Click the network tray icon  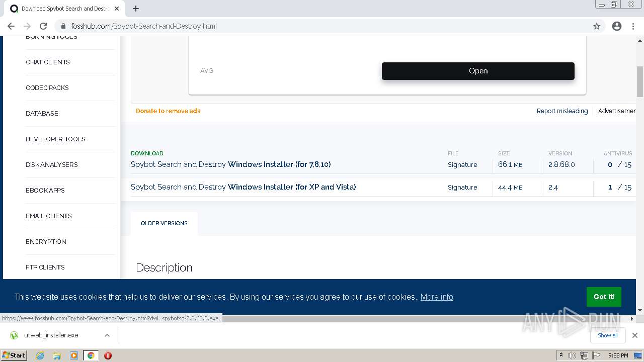584,355
